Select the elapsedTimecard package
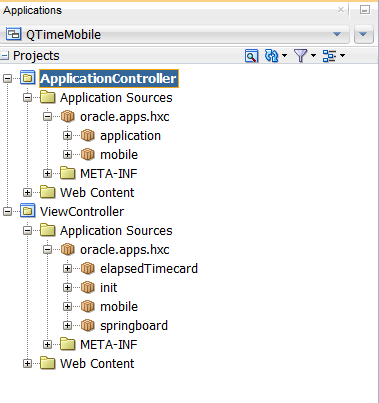This screenshot has width=379, height=403. pos(149,268)
